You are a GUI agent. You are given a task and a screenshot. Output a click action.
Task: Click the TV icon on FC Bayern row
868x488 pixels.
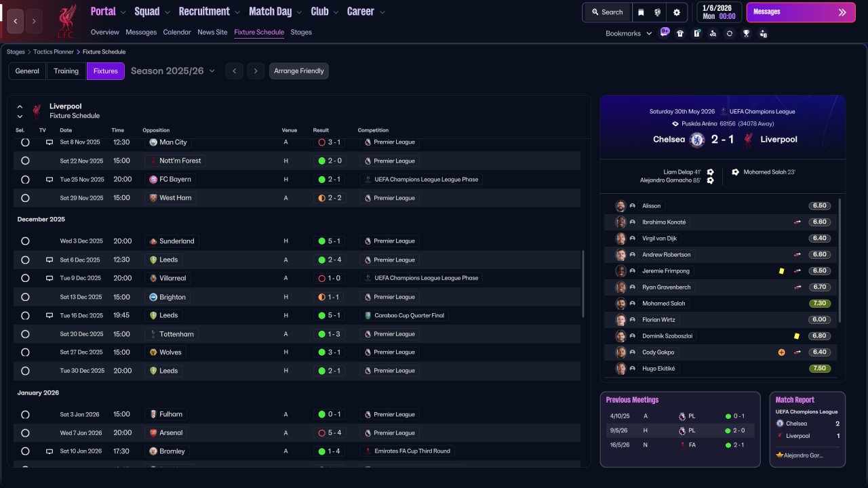(50, 180)
